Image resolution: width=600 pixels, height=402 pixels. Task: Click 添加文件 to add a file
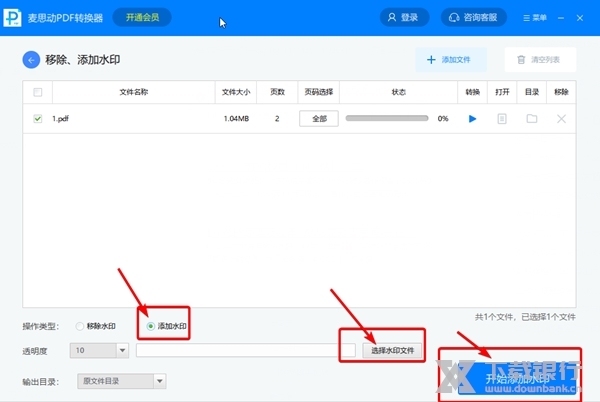(x=451, y=60)
